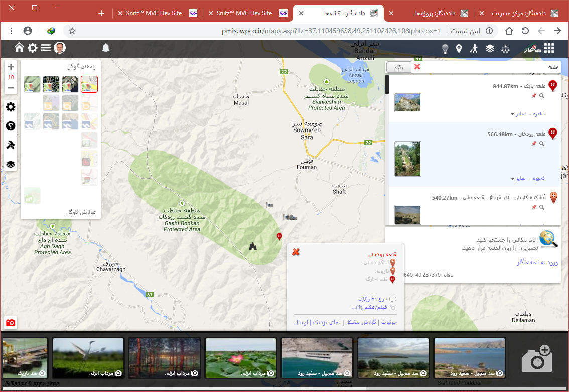Screen dimensions: 569x392
Task: Click the walking person icon in header
Action: [474, 48]
